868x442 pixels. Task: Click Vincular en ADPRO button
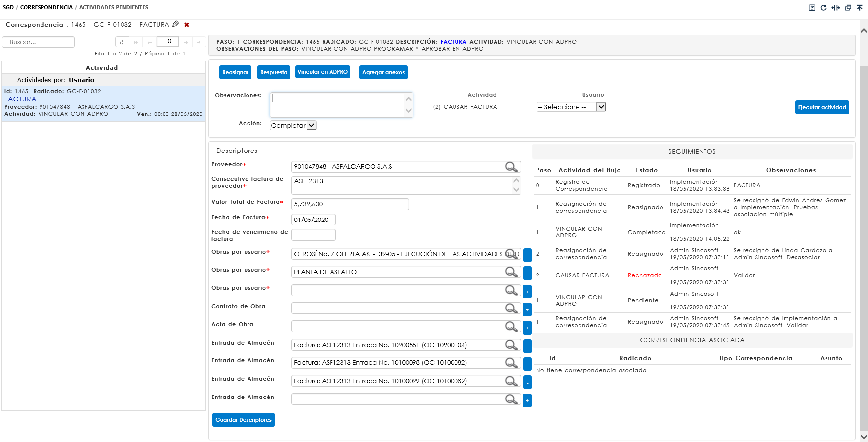point(323,72)
